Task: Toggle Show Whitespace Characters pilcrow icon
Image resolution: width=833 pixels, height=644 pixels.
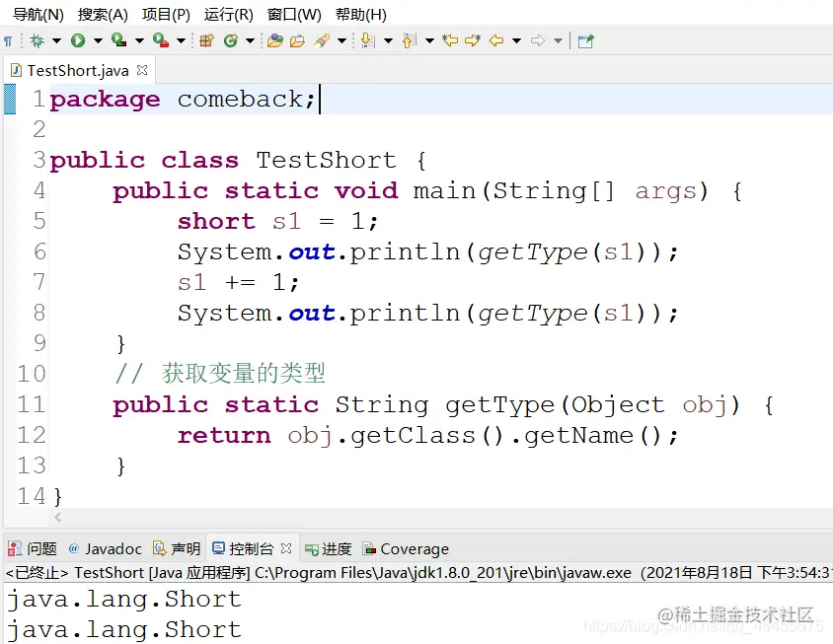Action: [x=8, y=40]
